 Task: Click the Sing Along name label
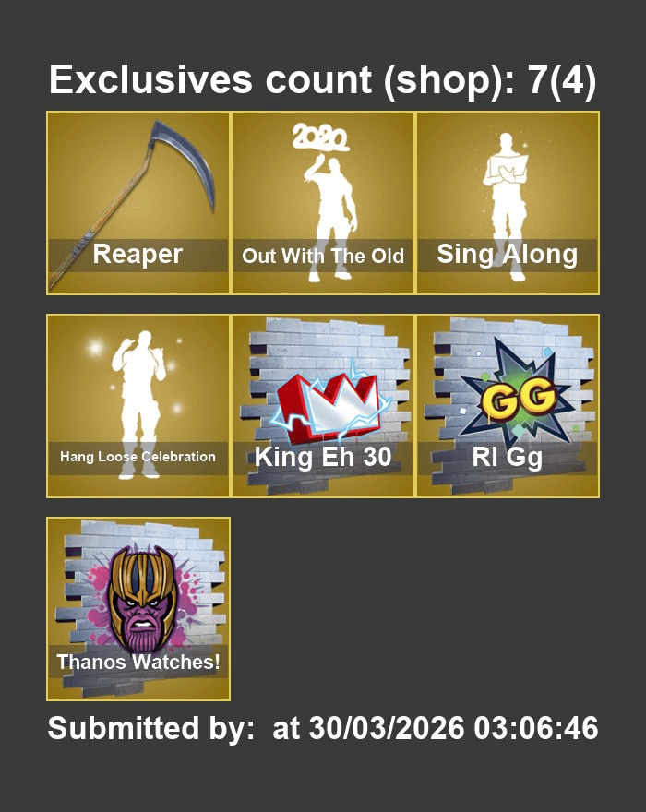coord(508,255)
